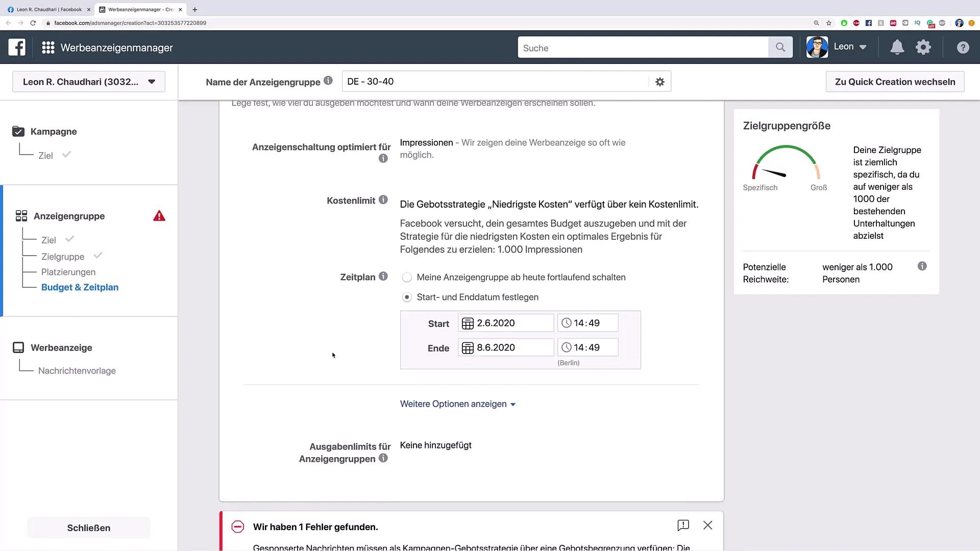The width and height of the screenshot is (980, 551).
Task: Go back in browser history
Action: 8,23
